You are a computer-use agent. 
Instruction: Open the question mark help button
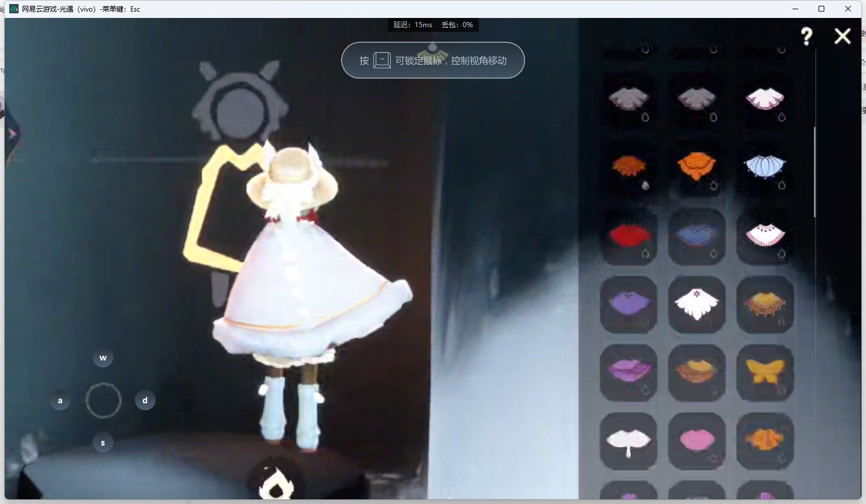coord(806,36)
